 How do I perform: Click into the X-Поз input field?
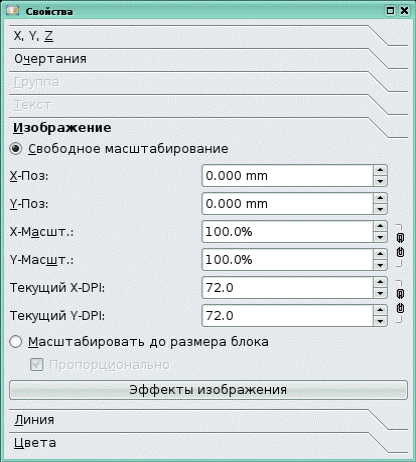point(287,176)
